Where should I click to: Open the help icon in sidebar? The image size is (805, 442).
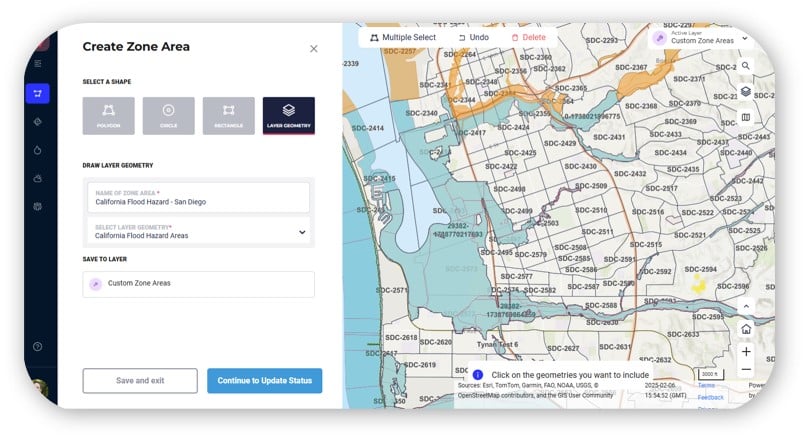point(37,347)
